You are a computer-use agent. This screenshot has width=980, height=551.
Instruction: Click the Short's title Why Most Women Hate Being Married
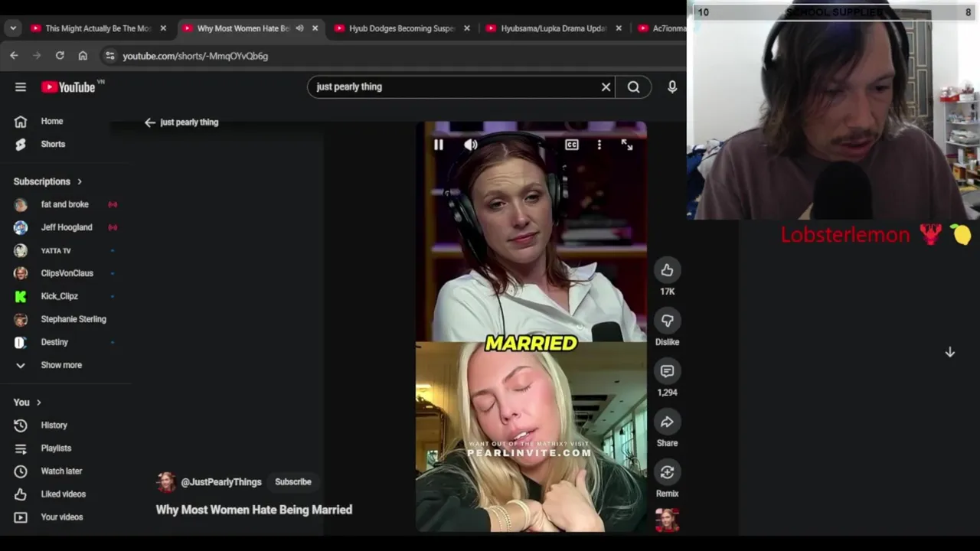[254, 510]
